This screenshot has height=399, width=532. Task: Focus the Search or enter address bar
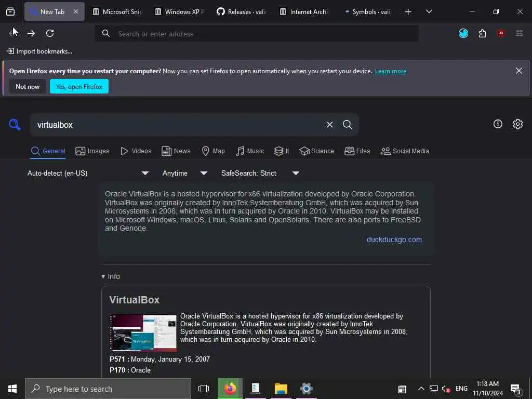point(257,34)
